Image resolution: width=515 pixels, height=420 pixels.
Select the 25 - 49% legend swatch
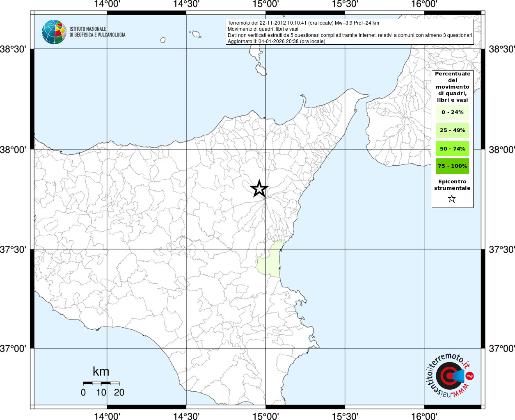point(453,130)
